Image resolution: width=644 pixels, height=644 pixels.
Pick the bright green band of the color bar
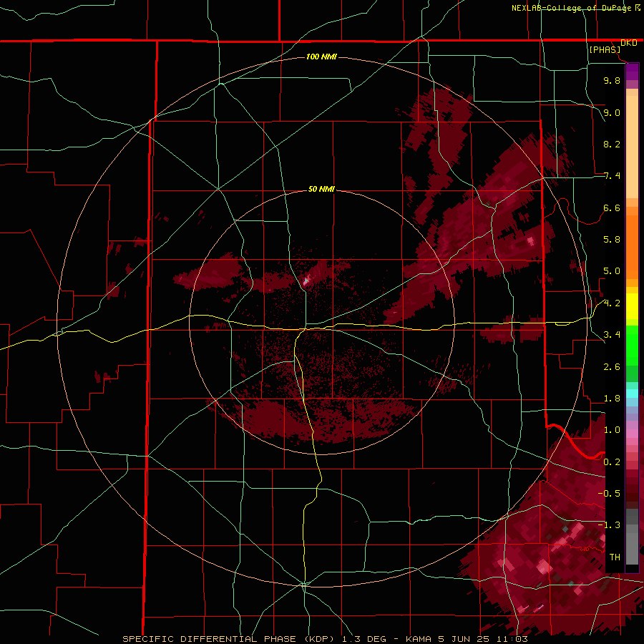(632, 345)
